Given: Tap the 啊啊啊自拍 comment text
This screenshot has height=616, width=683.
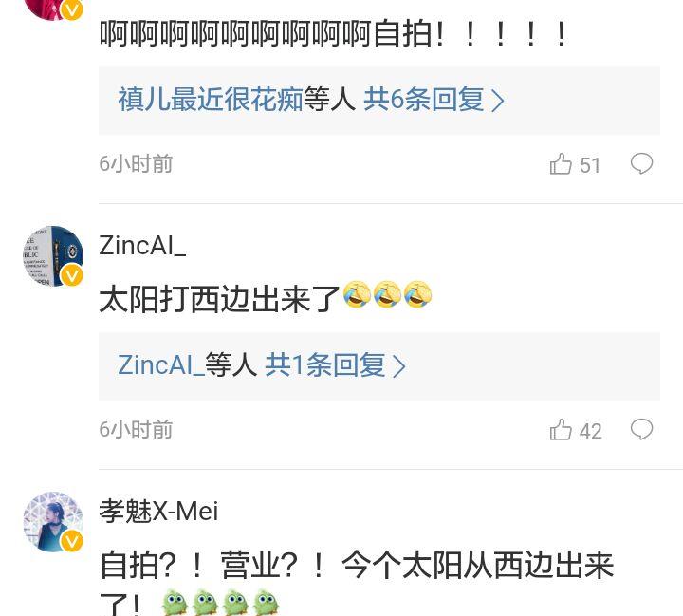Looking at the screenshot, I should pos(334,34).
